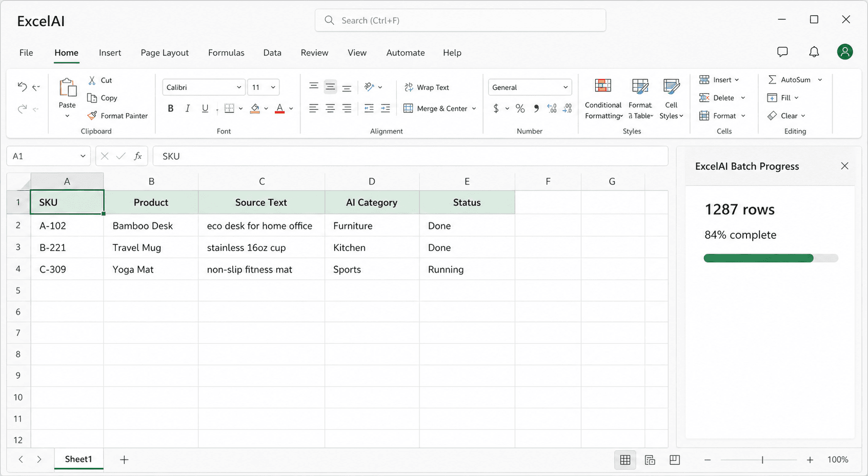
Task: Apply percent style format
Action: click(x=520, y=108)
